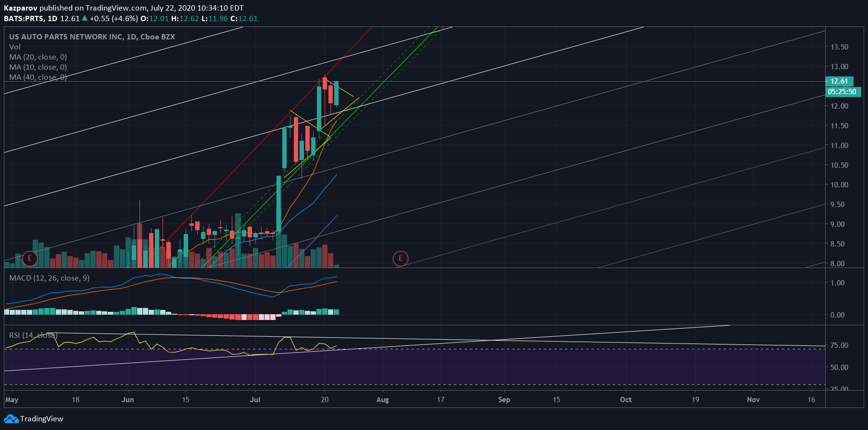Screen dimensions: 868x430
Task: Click the 13.50 price axis label
Action: click(x=840, y=47)
